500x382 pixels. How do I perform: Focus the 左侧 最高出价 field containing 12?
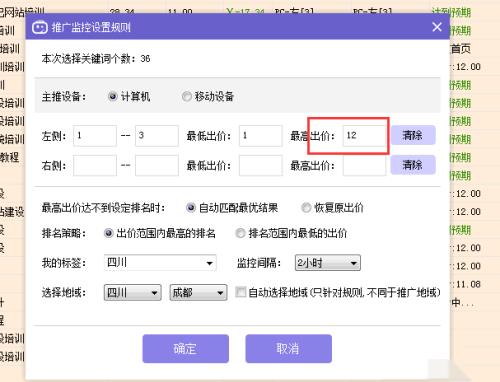pos(364,136)
